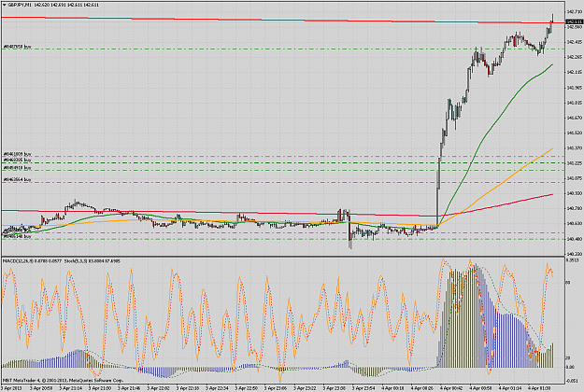Image resolution: width=584 pixels, height=392 pixels.
Task: Click the 140.630 price scale label
Action: click(x=574, y=223)
